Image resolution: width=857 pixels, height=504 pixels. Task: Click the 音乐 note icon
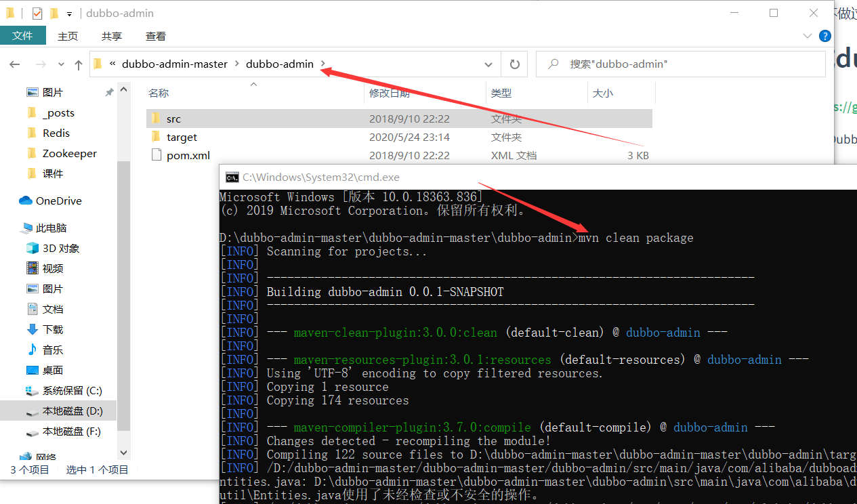[x=32, y=350]
